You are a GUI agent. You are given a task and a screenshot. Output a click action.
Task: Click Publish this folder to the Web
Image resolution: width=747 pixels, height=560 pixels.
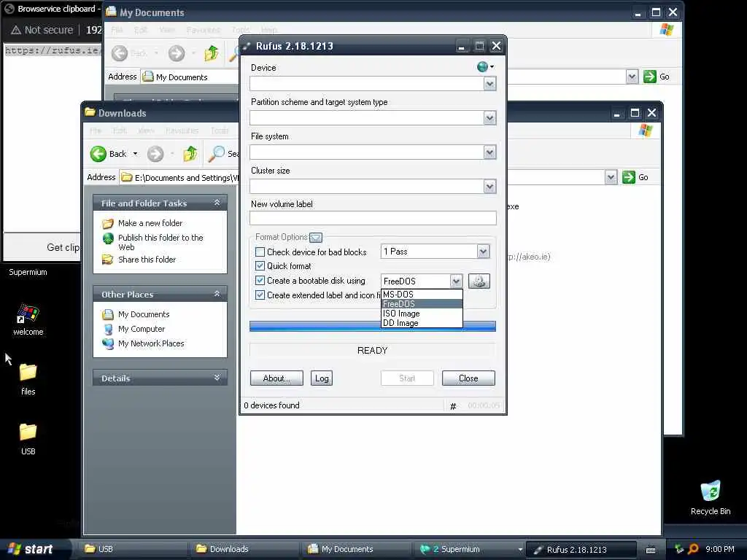(x=160, y=242)
